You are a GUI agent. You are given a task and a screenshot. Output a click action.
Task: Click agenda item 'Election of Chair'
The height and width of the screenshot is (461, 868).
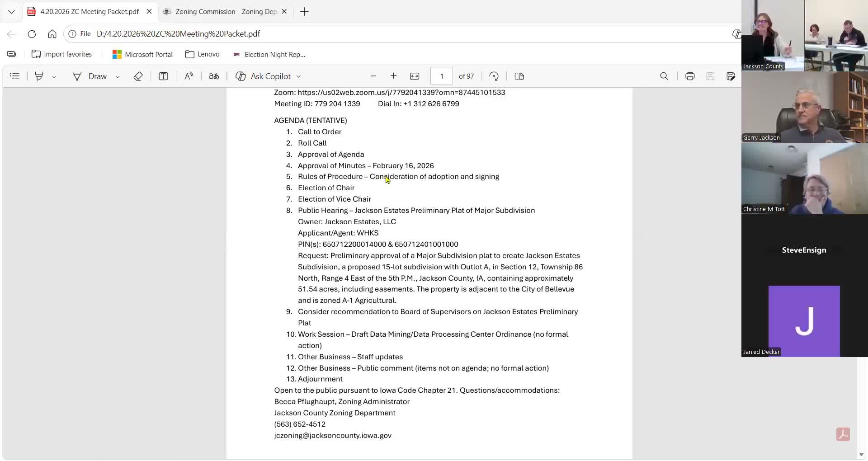[326, 188]
